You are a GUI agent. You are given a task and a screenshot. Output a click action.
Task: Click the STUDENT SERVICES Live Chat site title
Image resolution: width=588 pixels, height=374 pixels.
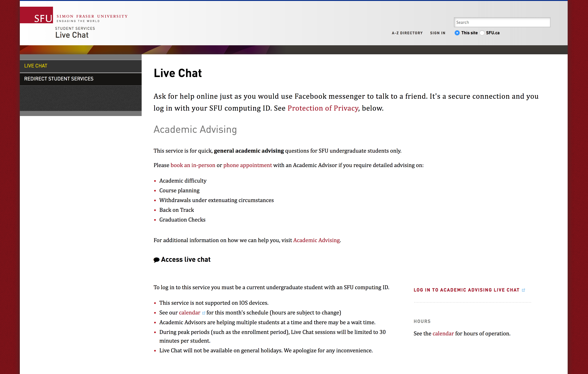[72, 32]
